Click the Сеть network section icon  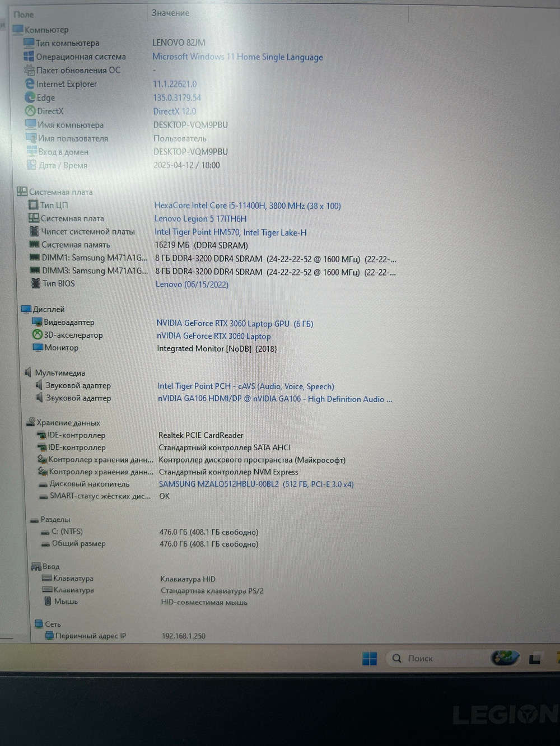[x=39, y=624]
